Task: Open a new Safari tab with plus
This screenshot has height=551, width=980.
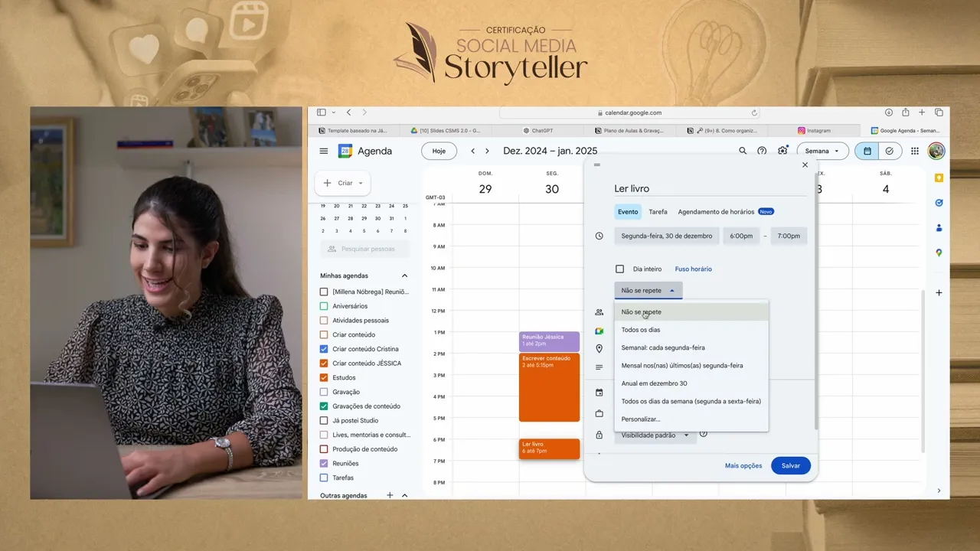Action: pos(922,112)
